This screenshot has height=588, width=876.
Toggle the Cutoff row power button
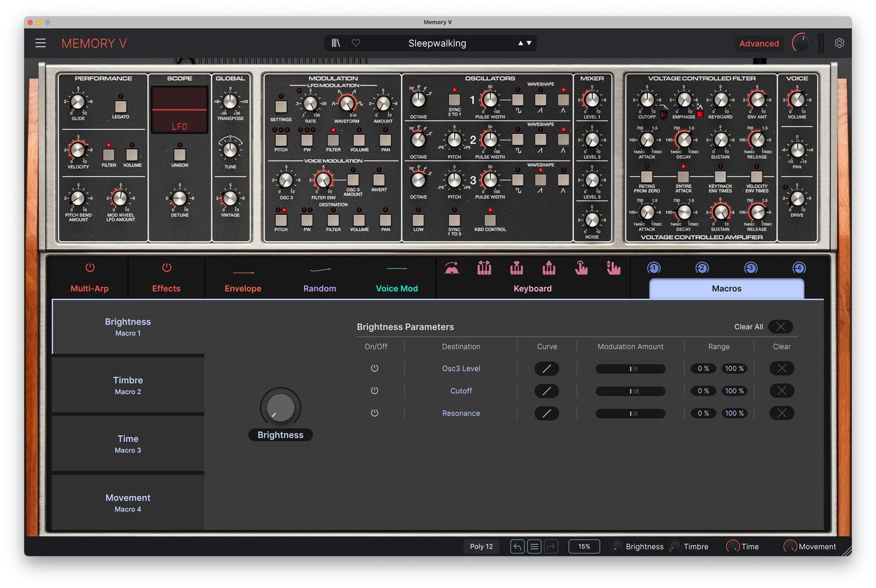click(375, 391)
